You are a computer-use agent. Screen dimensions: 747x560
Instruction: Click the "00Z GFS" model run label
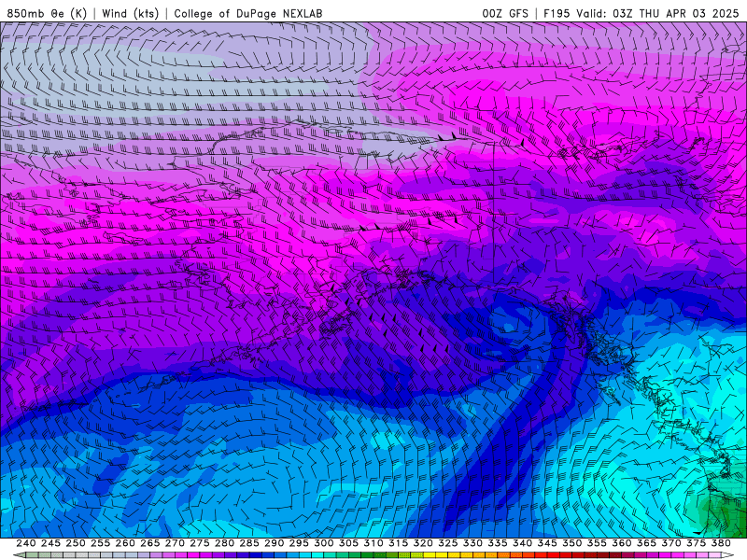point(505,13)
